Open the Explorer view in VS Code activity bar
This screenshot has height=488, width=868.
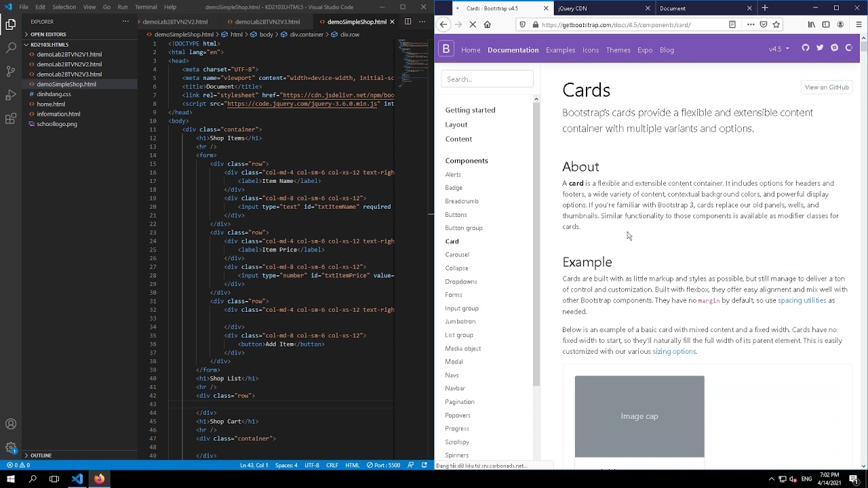pyautogui.click(x=10, y=24)
